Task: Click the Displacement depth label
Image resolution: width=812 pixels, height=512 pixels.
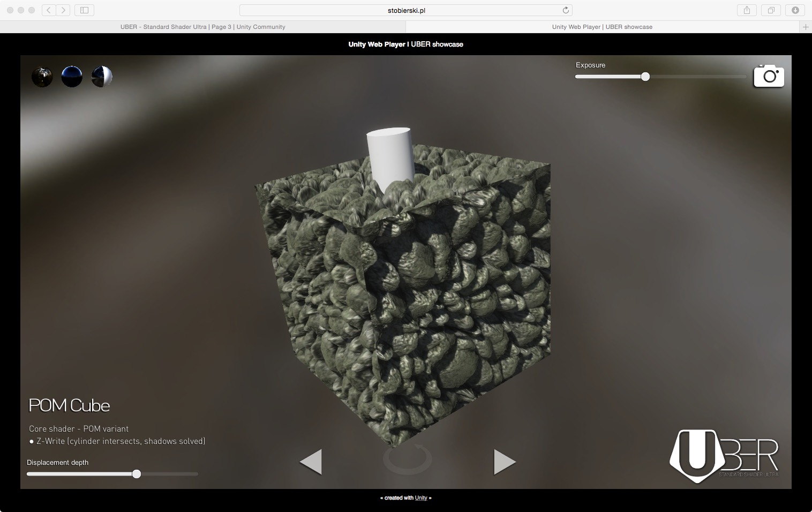Action: click(58, 463)
